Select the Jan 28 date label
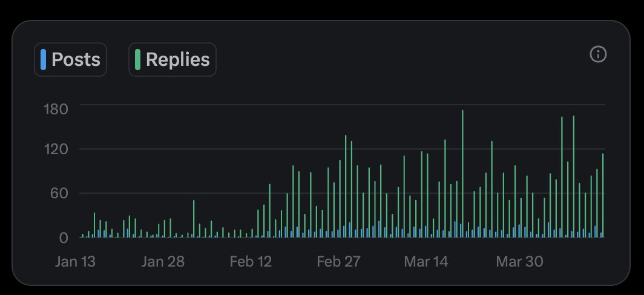This screenshot has height=295, width=644. coord(163,262)
